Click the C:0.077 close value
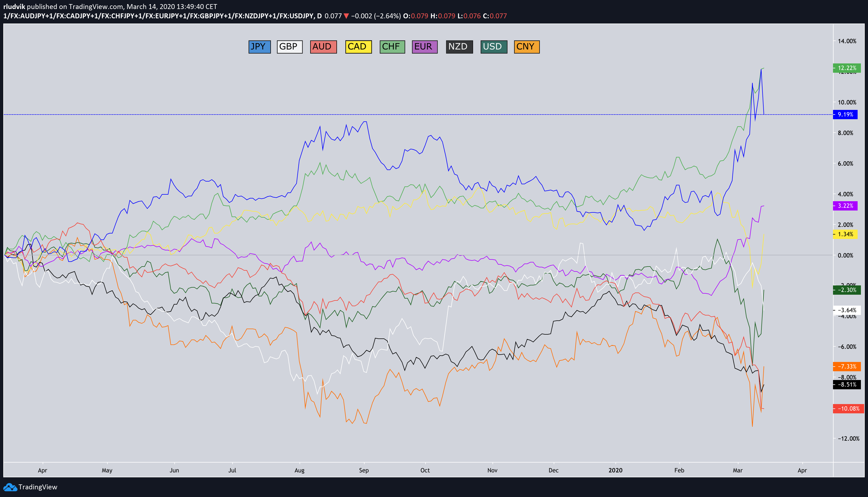Screen dimensions: 868x497 click(495, 16)
